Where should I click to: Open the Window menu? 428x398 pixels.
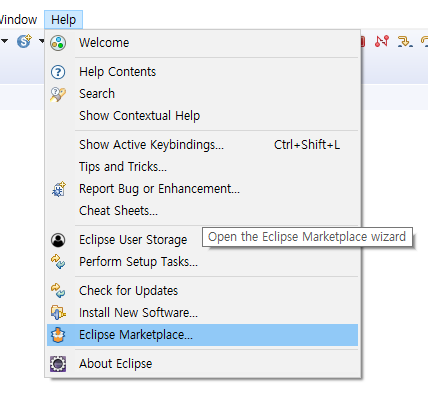click(18, 20)
